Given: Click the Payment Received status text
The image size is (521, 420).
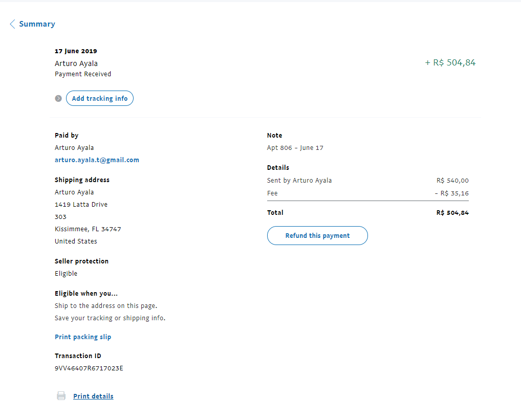Looking at the screenshot, I should click(83, 74).
